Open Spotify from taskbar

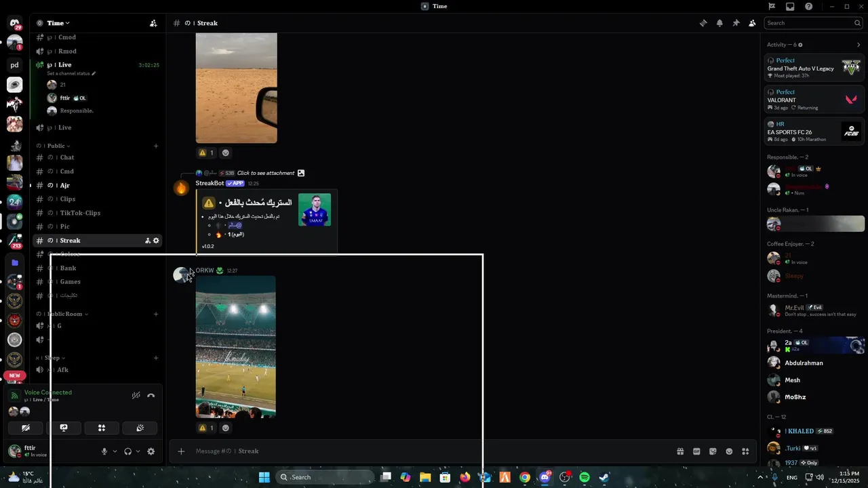[585, 477]
